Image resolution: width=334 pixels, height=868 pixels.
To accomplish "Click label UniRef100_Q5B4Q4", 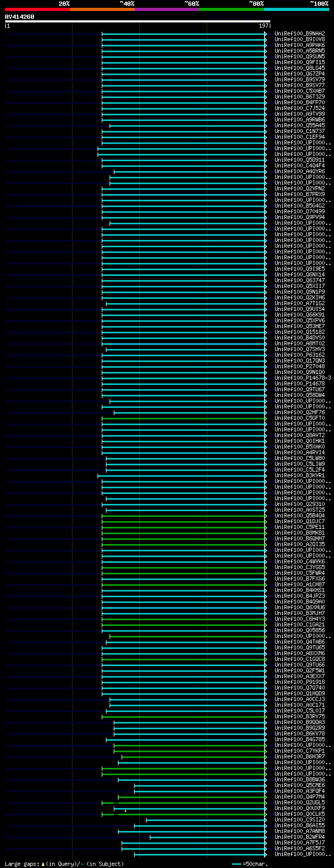I will click(300, 515).
